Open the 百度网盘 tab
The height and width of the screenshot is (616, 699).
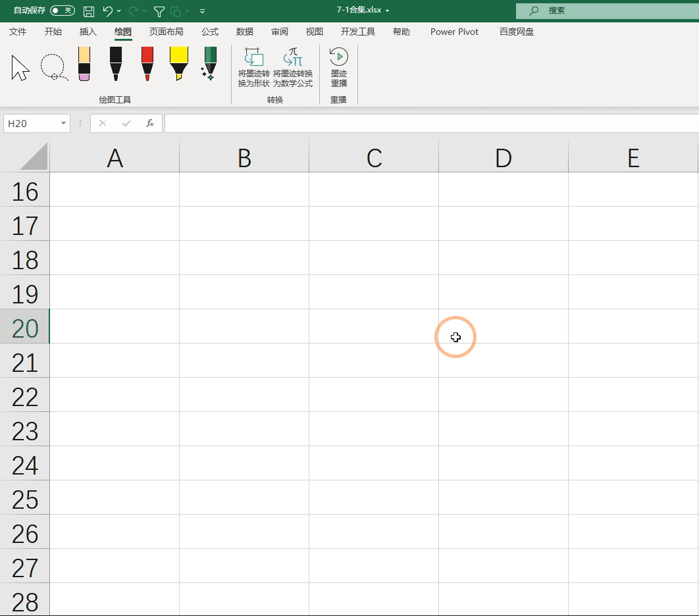(517, 32)
